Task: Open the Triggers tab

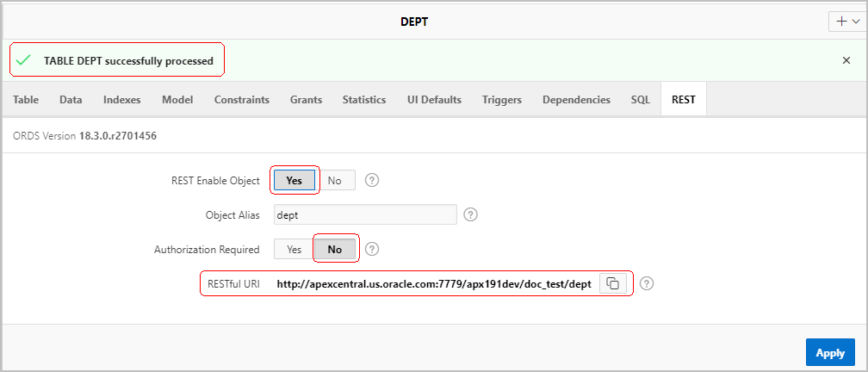Action: click(501, 100)
